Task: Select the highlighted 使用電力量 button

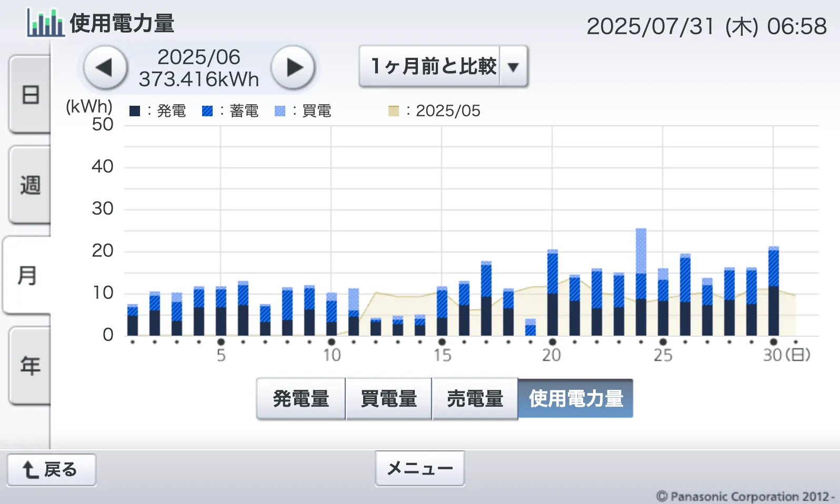Action: 576,399
